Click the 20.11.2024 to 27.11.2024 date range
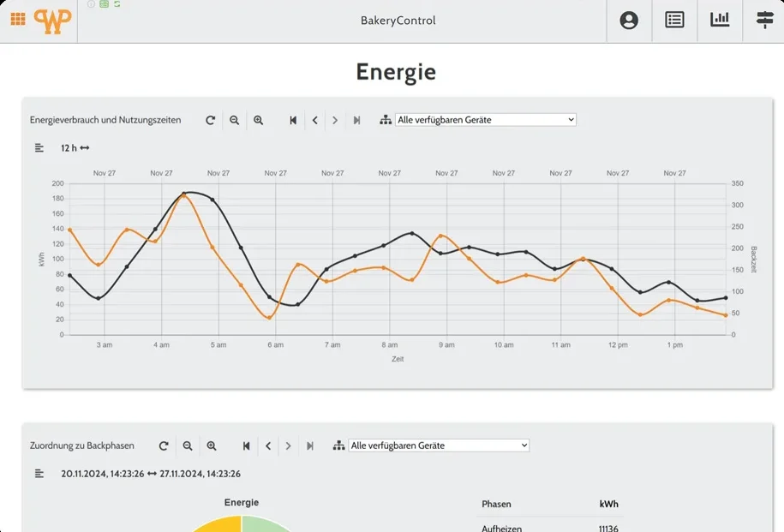 click(151, 474)
